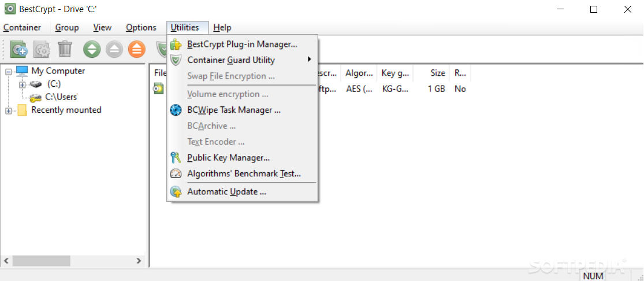This screenshot has height=281, width=644.
Task: Expand the (C:) drive node
Action: click(22, 84)
